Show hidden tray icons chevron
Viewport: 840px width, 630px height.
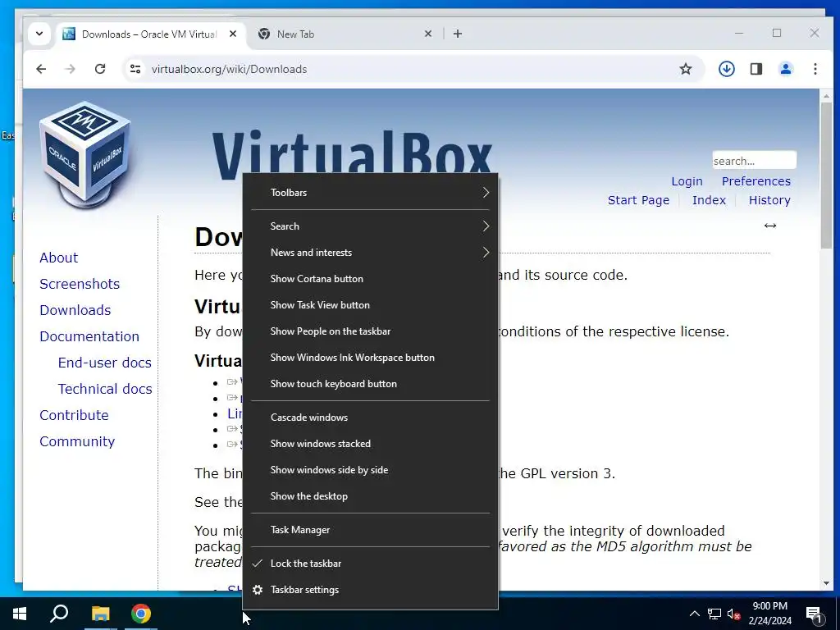(x=694, y=614)
